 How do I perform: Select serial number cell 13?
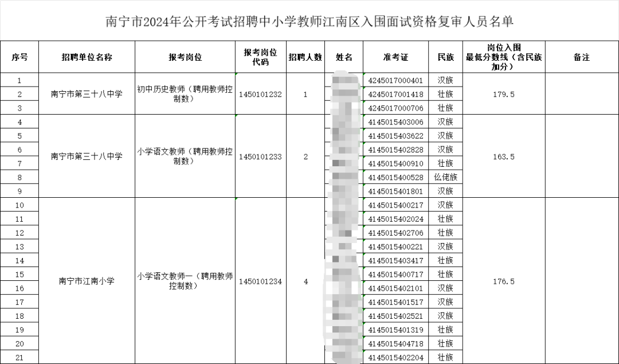(19, 246)
